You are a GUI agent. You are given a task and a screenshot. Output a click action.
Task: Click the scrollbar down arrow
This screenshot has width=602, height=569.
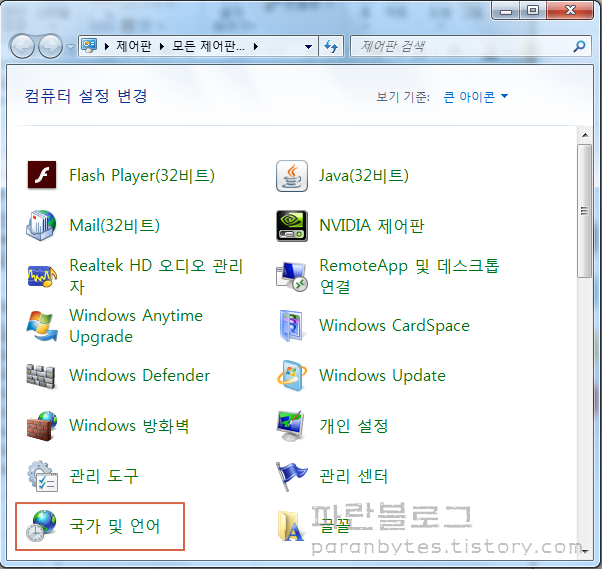coord(585,551)
